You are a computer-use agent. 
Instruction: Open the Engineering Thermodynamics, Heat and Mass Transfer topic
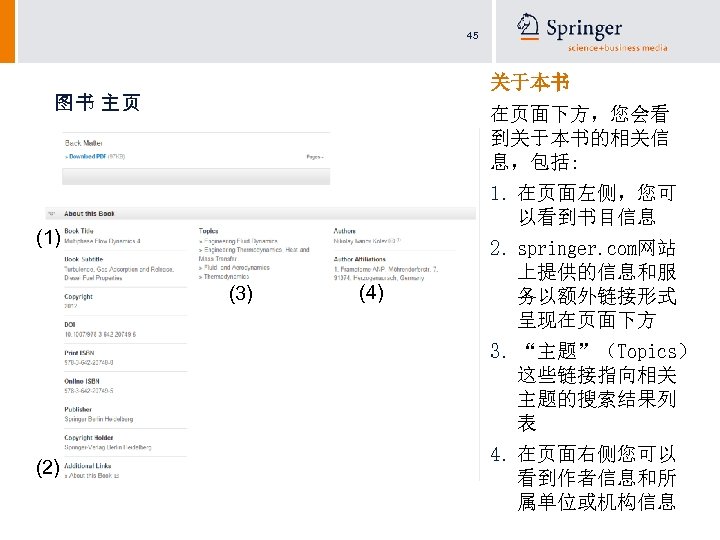coord(254,254)
